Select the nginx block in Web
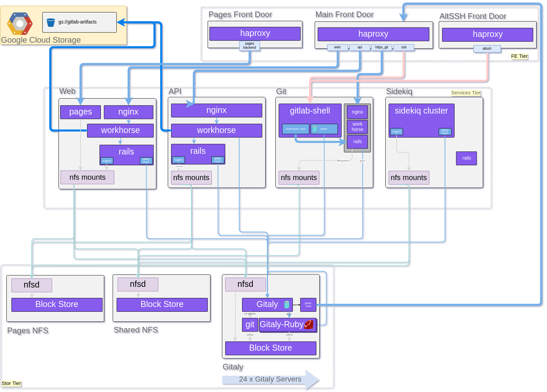 pos(128,112)
